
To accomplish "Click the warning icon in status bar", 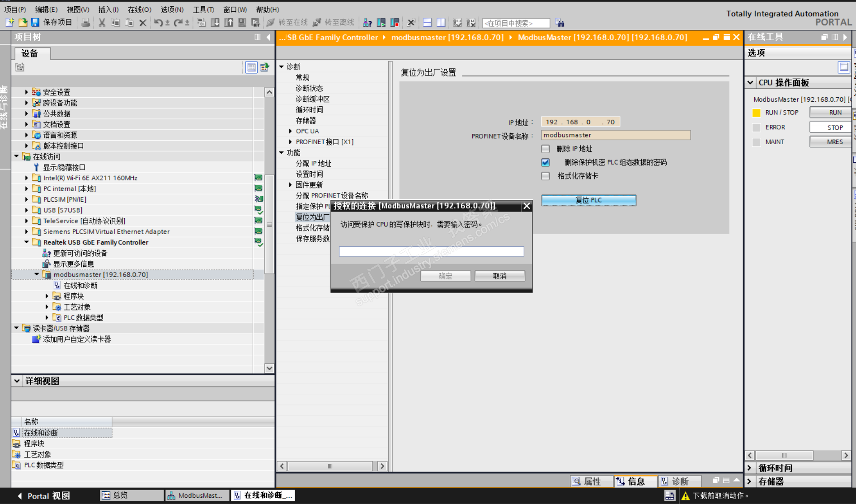I will [x=685, y=496].
